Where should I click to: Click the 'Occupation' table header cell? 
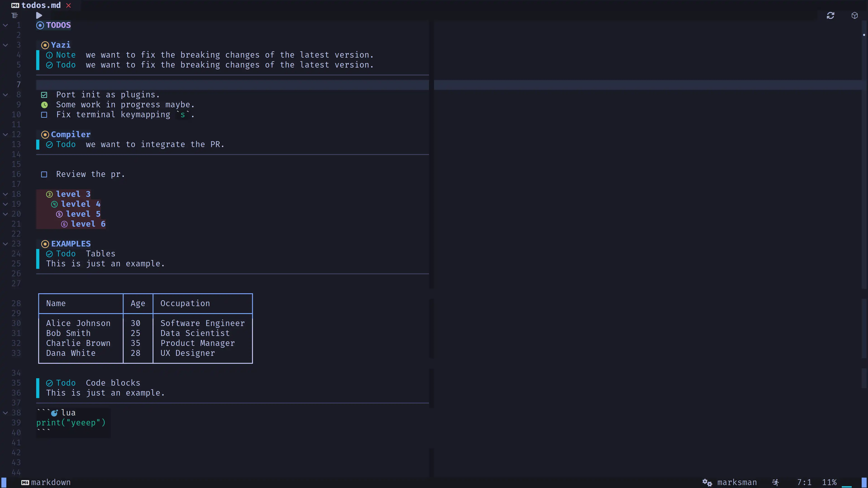[185, 303]
